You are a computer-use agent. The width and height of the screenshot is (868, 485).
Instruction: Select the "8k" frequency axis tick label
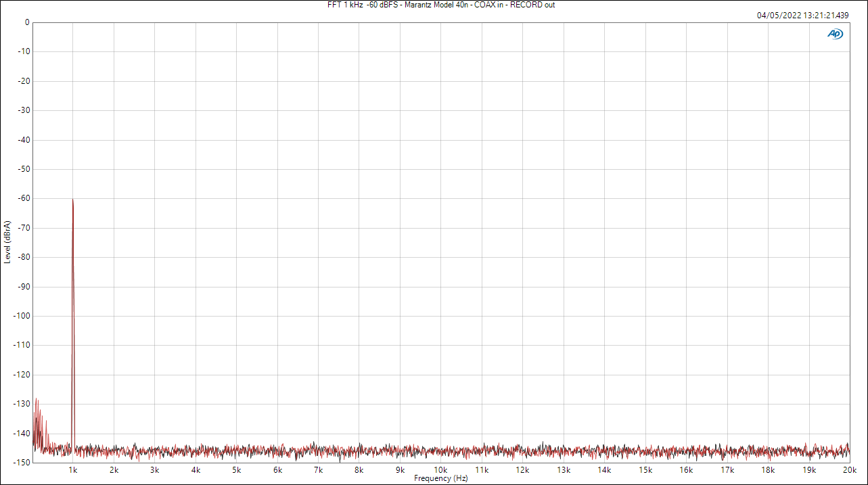pyautogui.click(x=359, y=470)
